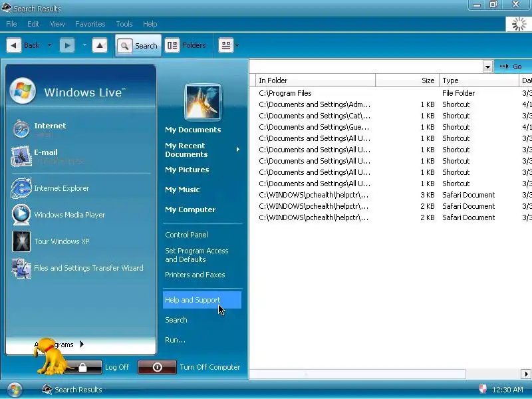This screenshot has height=399, width=532.
Task: Launch Windows Media Player icon
Action: click(x=21, y=215)
